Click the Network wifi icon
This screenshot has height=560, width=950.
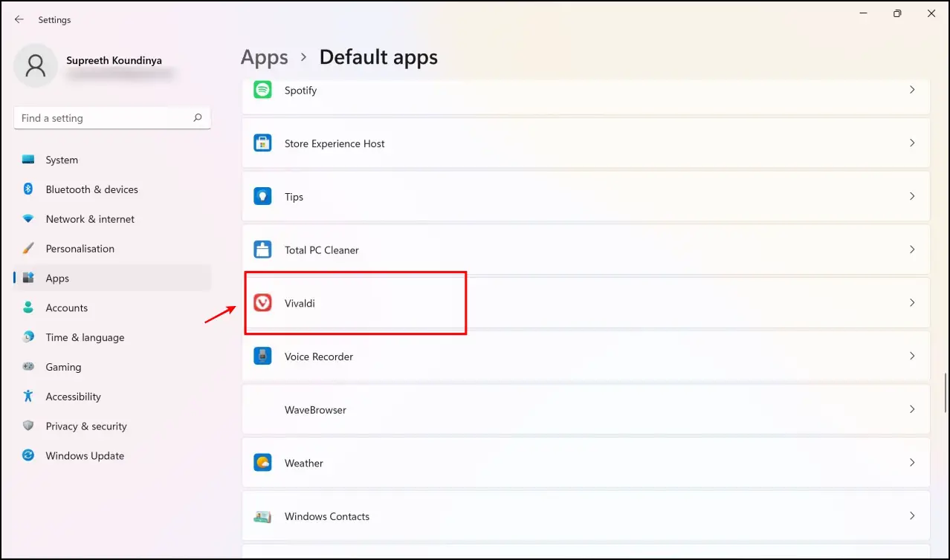click(x=28, y=219)
